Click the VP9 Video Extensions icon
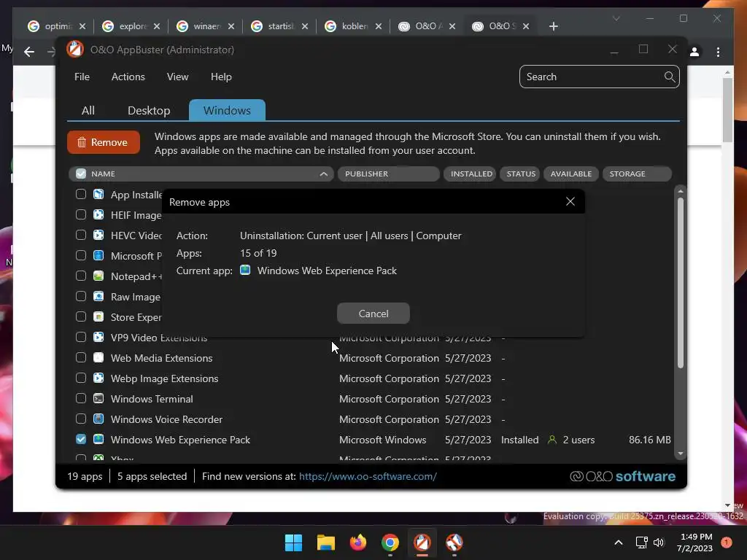The image size is (747, 560). (x=98, y=337)
